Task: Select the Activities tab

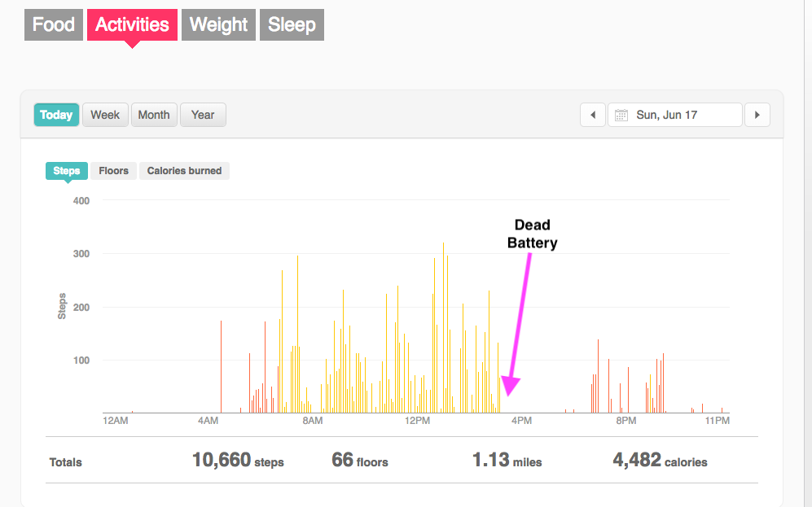Action: [132, 24]
